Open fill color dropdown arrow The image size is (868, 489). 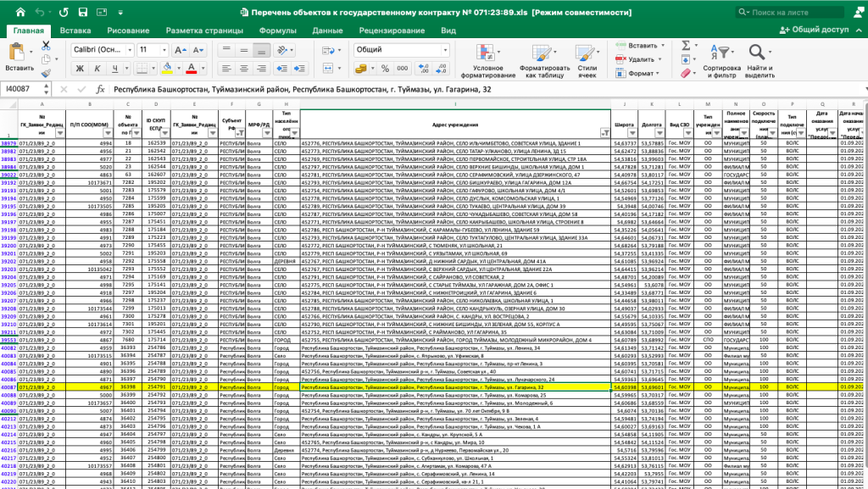tap(178, 69)
